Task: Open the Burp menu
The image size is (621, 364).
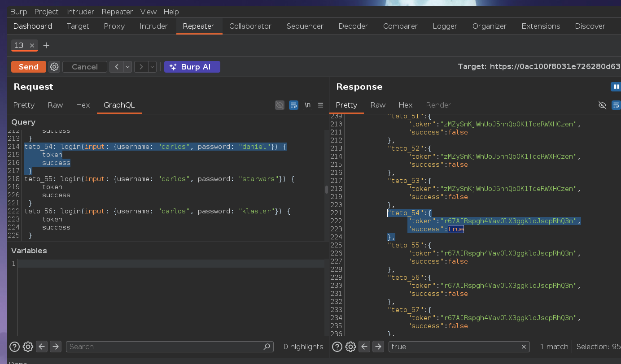Action: pyautogui.click(x=18, y=12)
